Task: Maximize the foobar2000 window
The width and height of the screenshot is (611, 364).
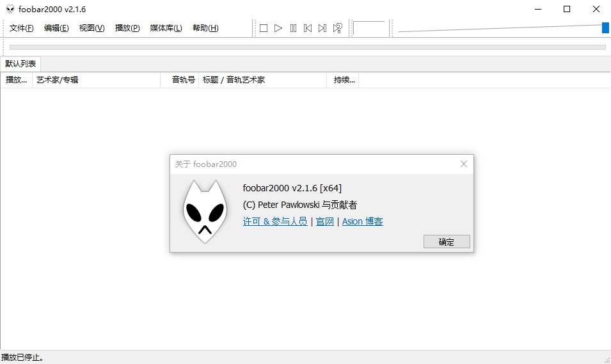Action: (567, 9)
